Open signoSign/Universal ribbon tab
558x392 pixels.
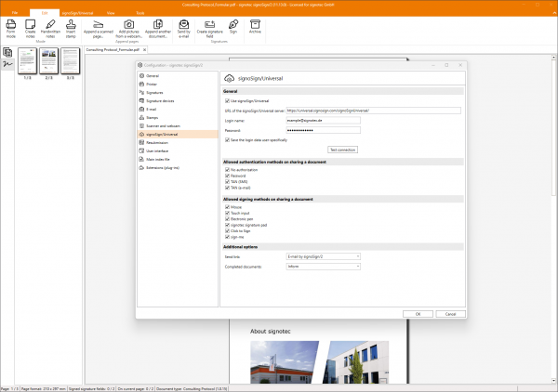(77, 13)
